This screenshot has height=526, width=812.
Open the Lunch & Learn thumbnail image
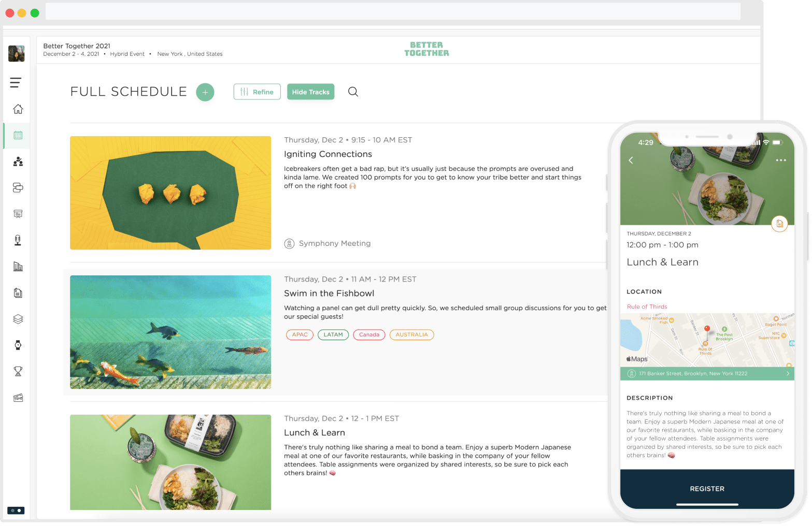click(170, 462)
